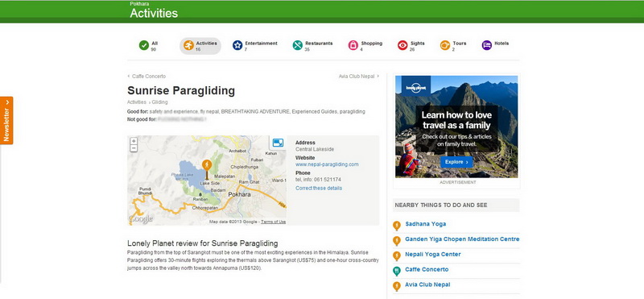Open Restaurants category fork-and-knife icon
Screen dimensions: 644x299
pos(298,45)
